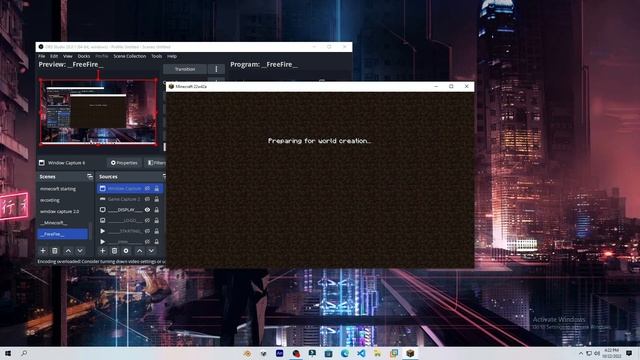Click the Scenes list scrollbar
The image size is (640, 360).
click(x=91, y=230)
